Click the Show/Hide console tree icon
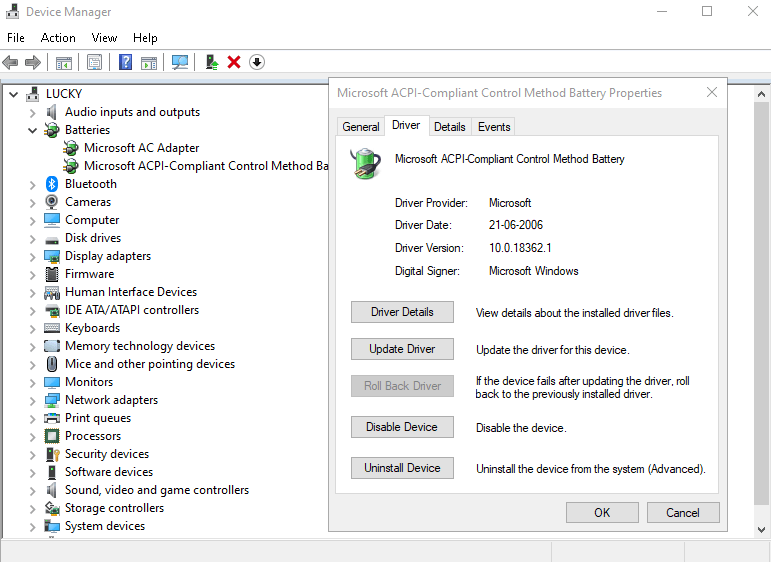This screenshot has height=562, width=771. point(64,62)
